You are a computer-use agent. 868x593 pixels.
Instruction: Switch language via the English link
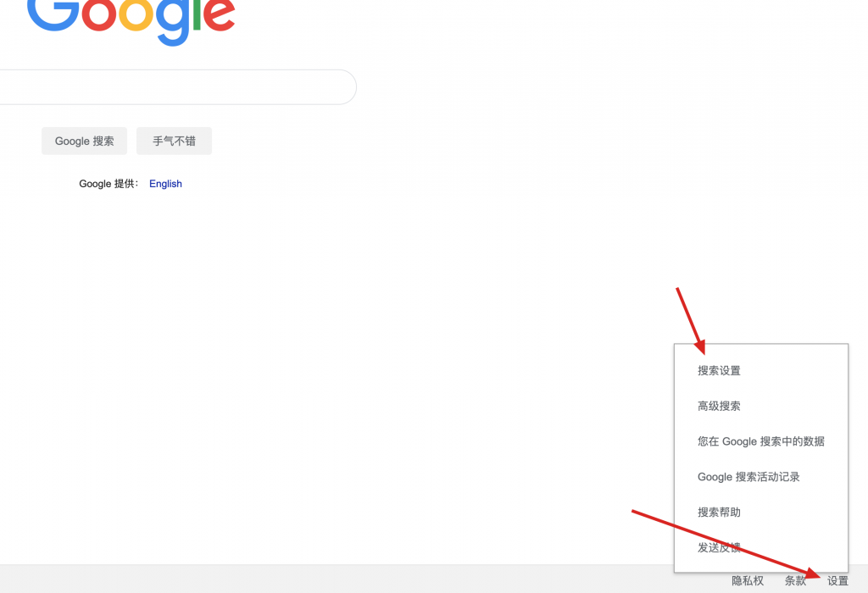pyautogui.click(x=165, y=184)
